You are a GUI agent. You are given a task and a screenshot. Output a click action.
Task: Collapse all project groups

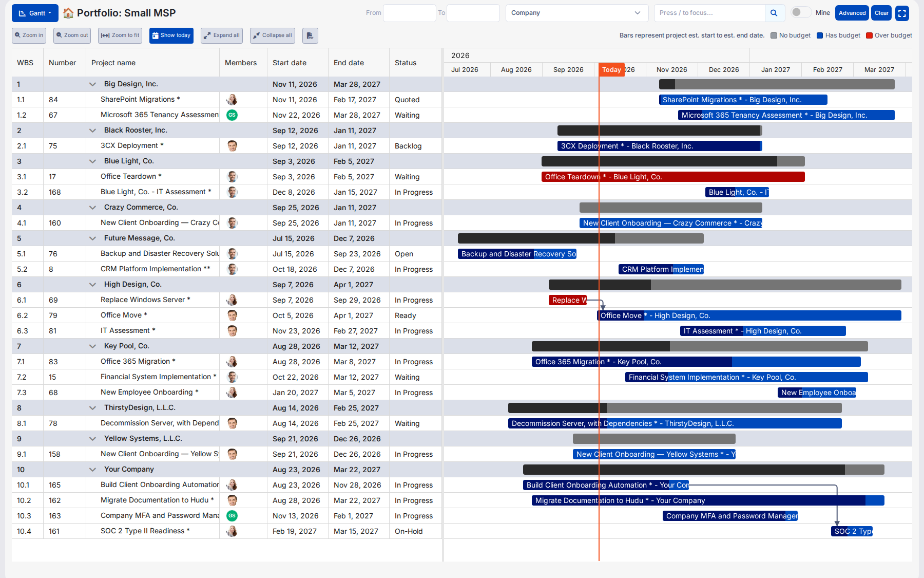tap(273, 35)
